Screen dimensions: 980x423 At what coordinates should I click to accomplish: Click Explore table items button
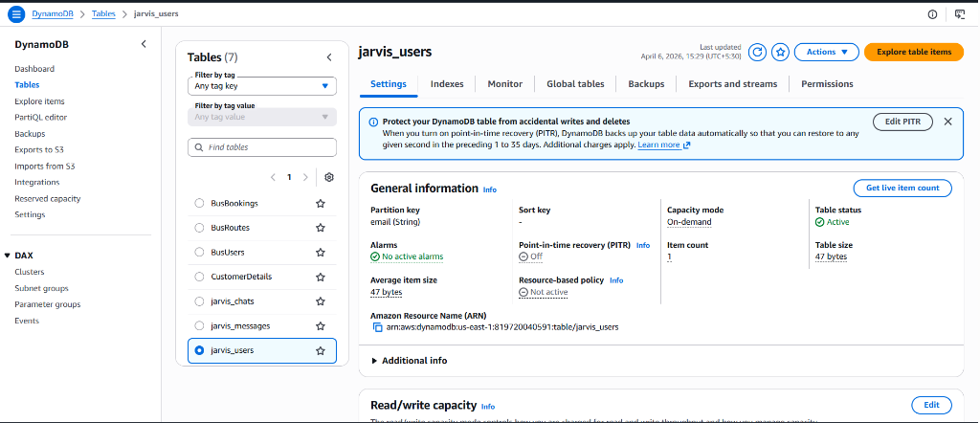(x=914, y=53)
